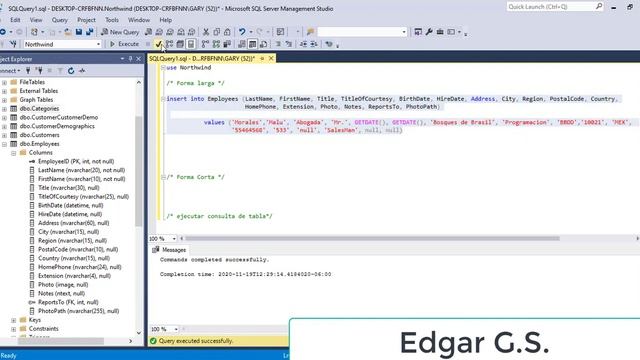Image resolution: width=640 pixels, height=360 pixels.
Task: Toggle Include Client Statistics icon
Action: click(x=227, y=44)
